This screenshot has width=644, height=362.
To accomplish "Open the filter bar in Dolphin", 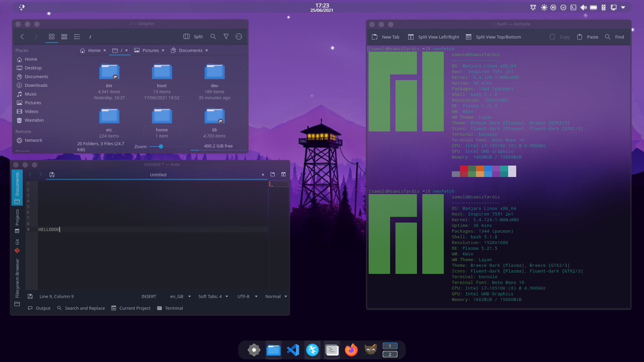I will click(226, 37).
